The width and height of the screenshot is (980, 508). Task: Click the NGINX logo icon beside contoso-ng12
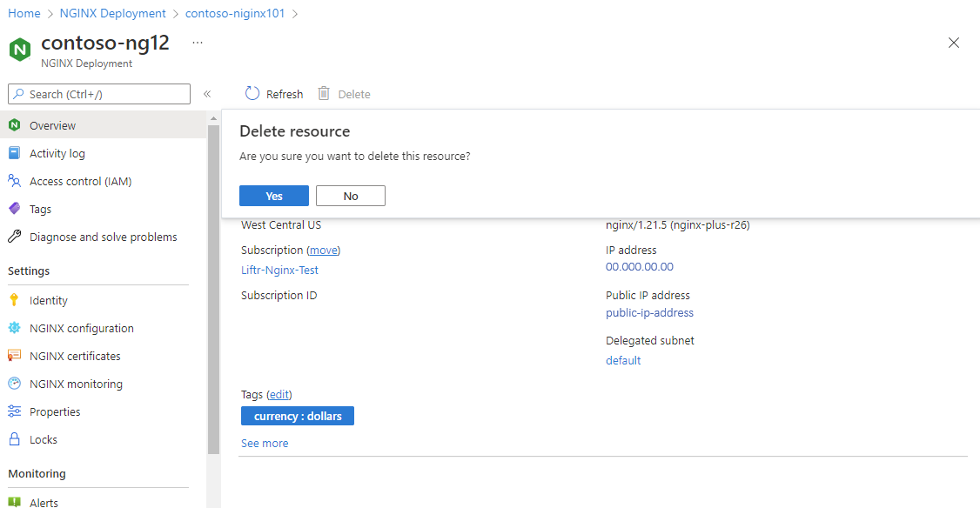click(x=20, y=50)
